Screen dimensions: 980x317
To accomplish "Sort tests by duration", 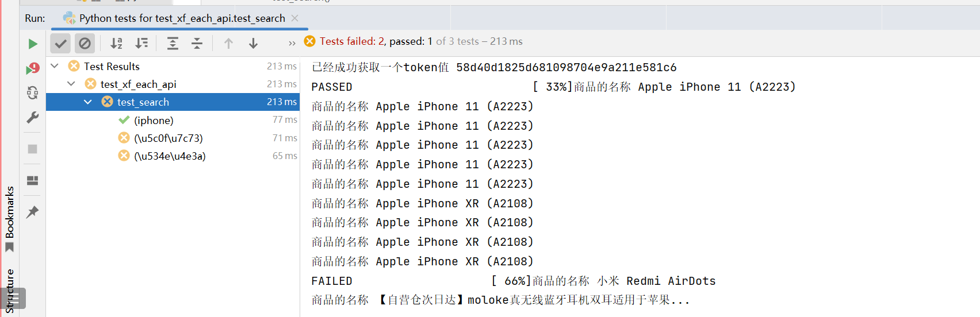I will tap(141, 43).
